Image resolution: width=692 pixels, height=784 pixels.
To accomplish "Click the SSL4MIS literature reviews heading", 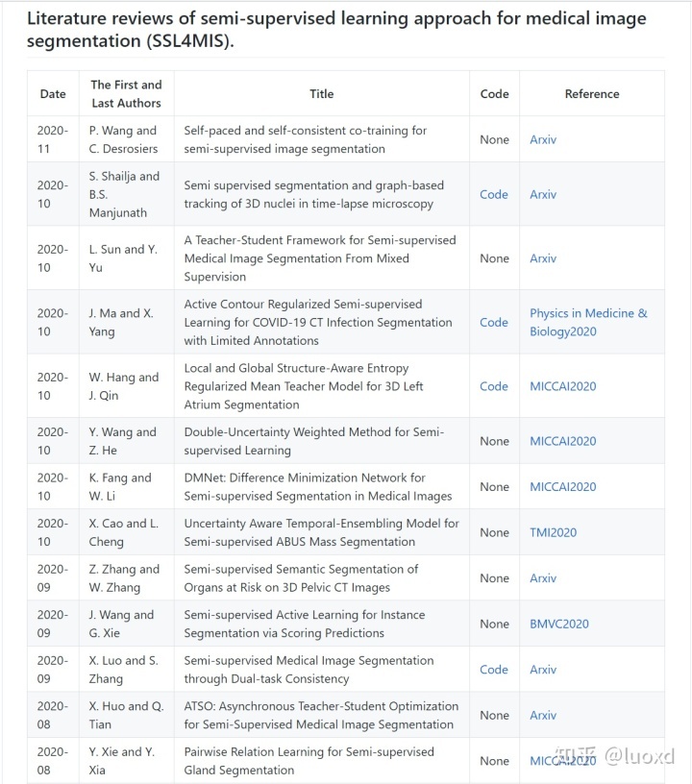I will click(336, 31).
